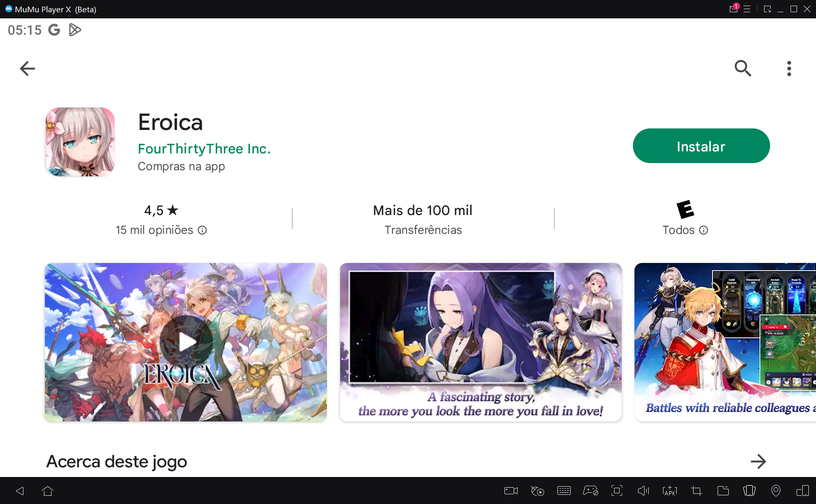The width and height of the screenshot is (816, 504).
Task: Play the Eroica trailer video
Action: pyautogui.click(x=186, y=342)
